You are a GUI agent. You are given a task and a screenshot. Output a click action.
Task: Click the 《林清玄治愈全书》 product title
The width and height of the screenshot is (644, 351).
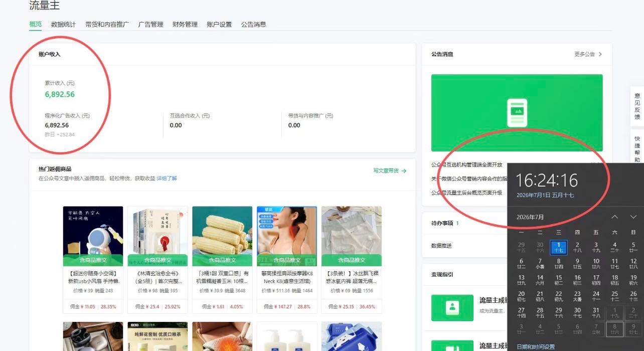tap(157, 277)
